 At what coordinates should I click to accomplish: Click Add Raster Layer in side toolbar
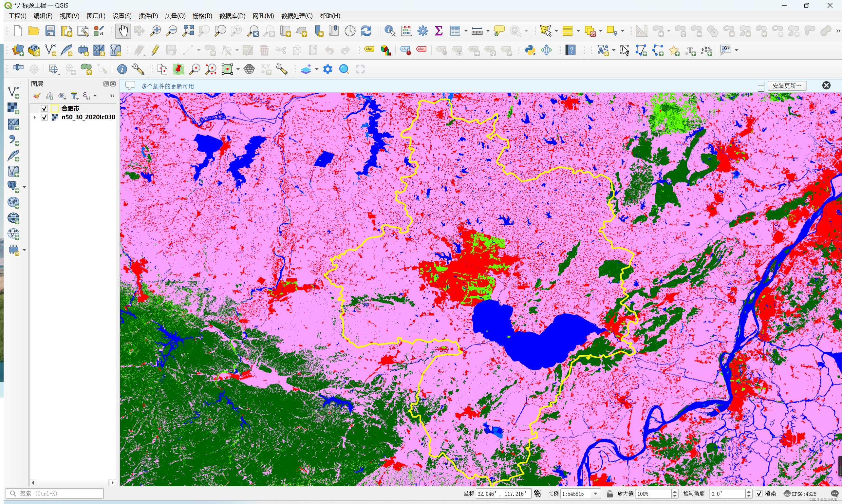(13, 108)
